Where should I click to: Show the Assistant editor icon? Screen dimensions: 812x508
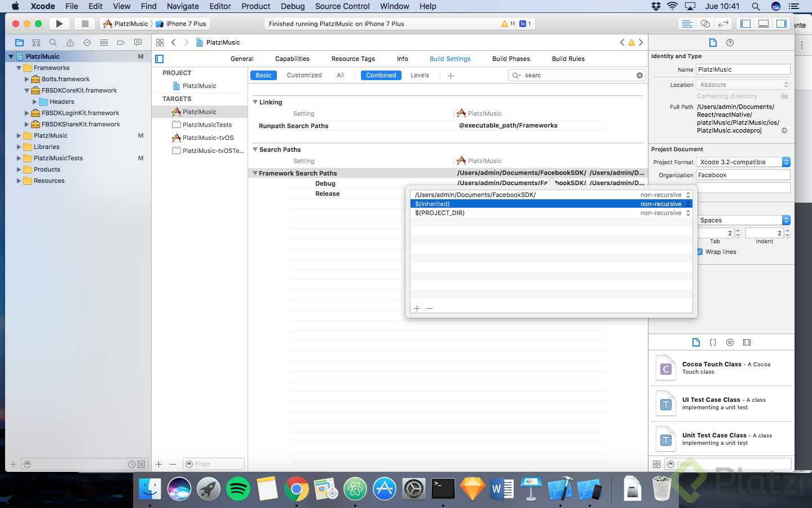[705, 24]
